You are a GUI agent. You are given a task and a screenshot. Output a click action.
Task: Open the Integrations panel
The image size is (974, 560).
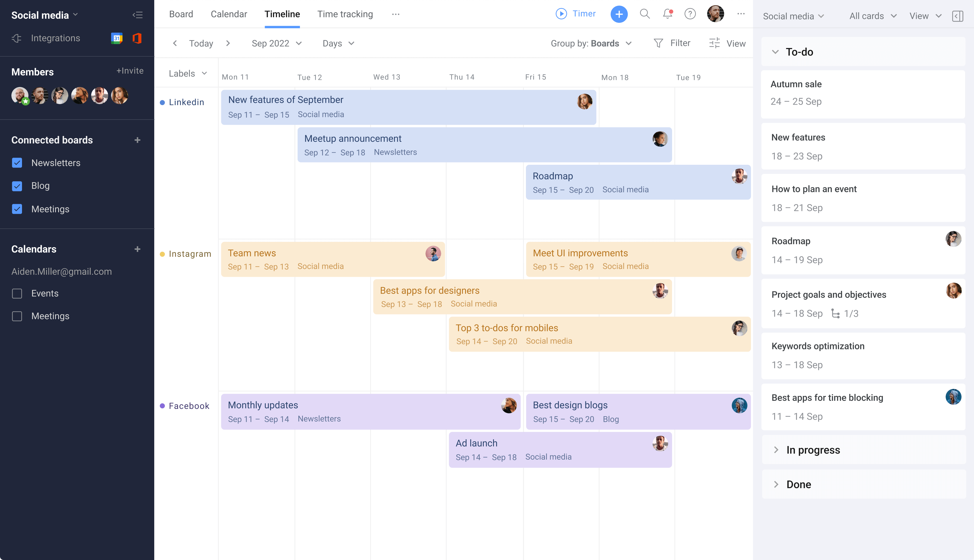[x=55, y=38]
